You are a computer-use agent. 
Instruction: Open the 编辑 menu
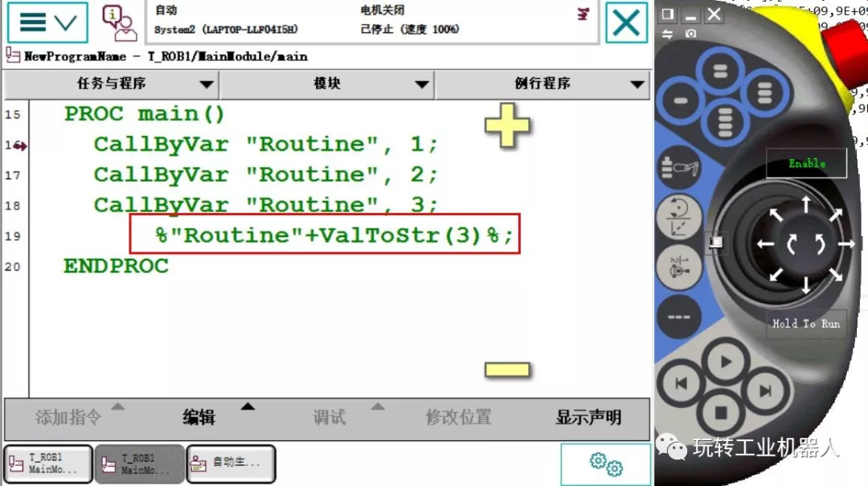[x=199, y=417]
